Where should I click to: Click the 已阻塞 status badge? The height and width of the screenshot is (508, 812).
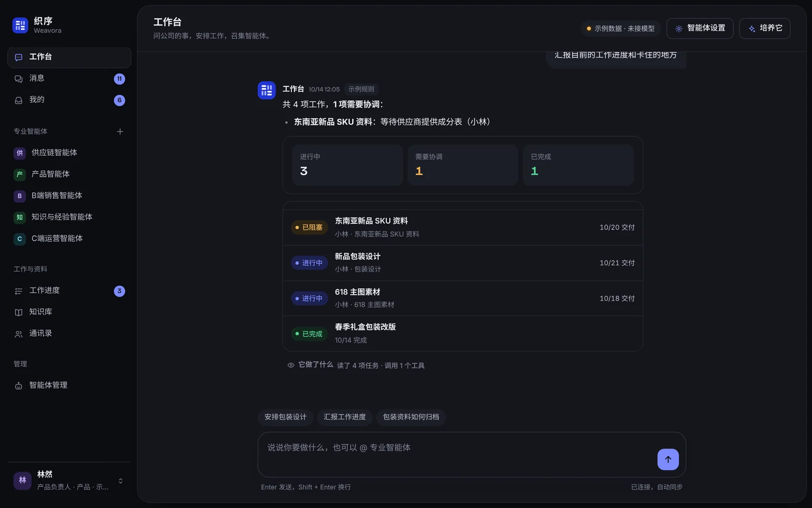pos(309,228)
